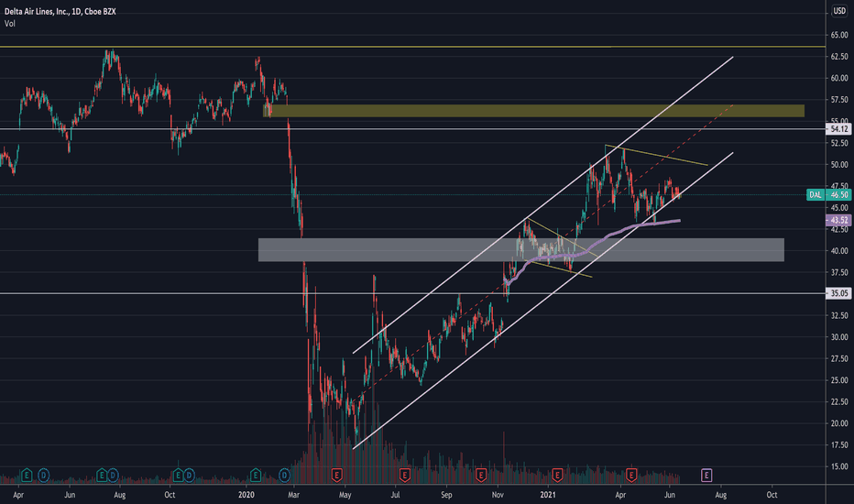Viewport: 854px width, 504px height.
Task: Select the 35.05 horizontal line price label
Action: click(x=838, y=293)
